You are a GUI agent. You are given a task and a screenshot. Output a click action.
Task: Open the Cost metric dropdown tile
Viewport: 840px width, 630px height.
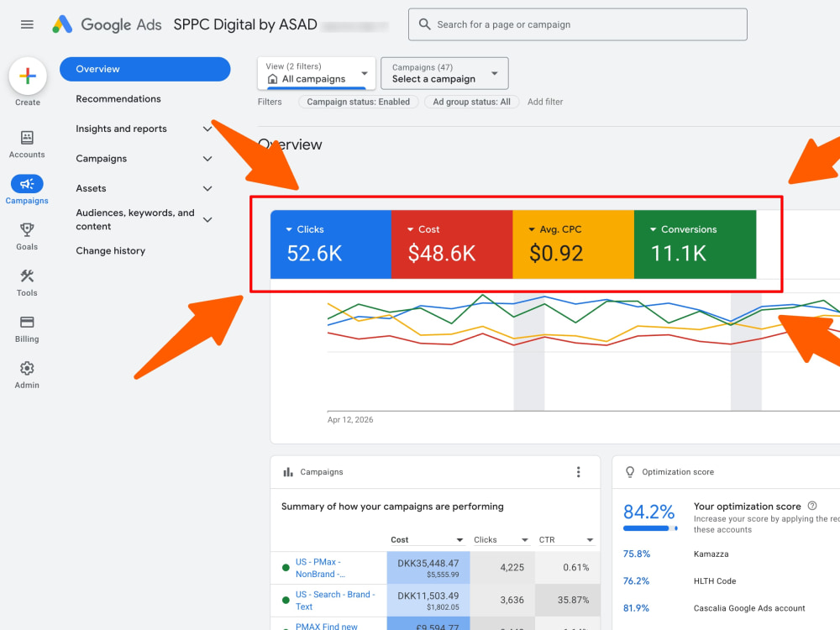(452, 244)
